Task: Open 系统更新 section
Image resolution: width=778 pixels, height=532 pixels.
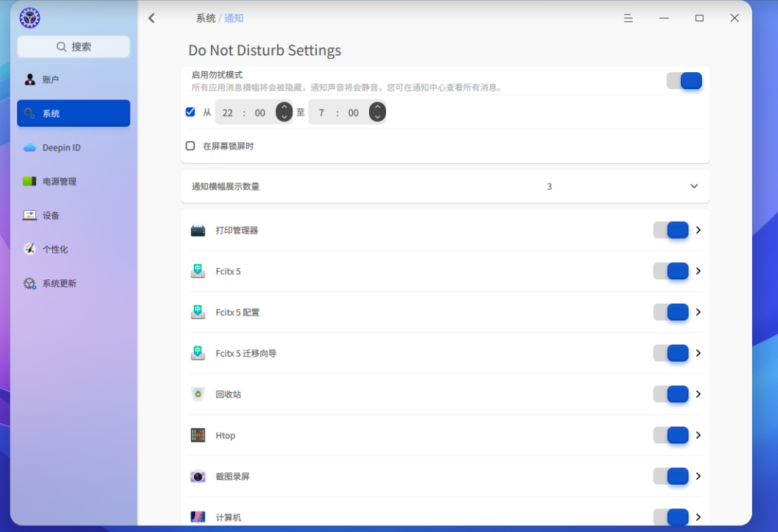Action: pos(74,284)
